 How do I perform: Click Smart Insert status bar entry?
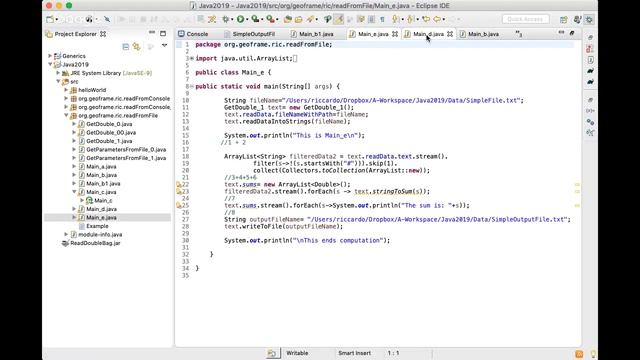(x=354, y=353)
